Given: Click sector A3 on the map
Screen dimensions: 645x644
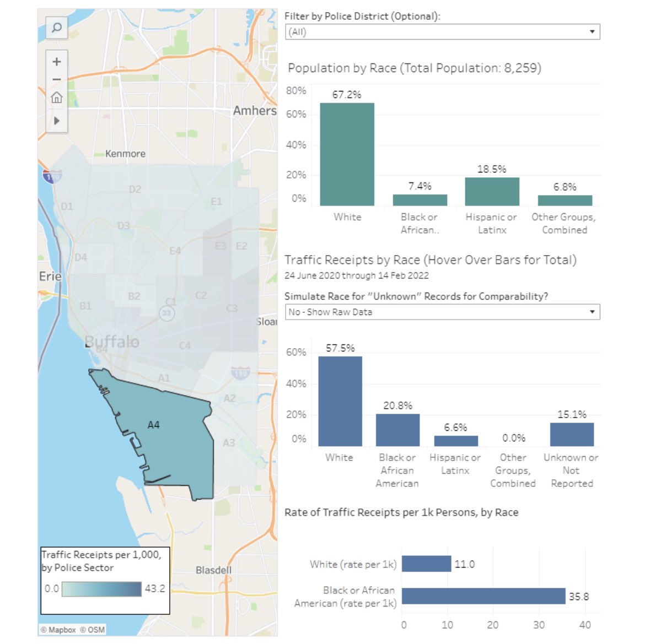Looking at the screenshot, I should coord(229,442).
